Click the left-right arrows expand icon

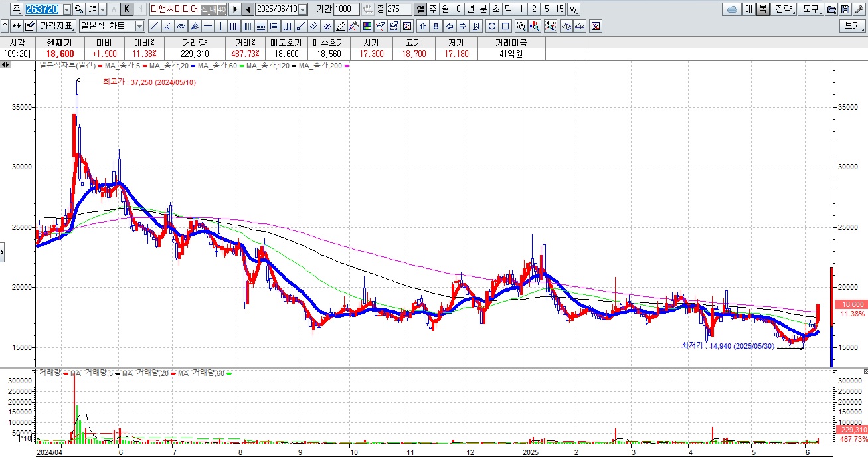click(x=16, y=26)
